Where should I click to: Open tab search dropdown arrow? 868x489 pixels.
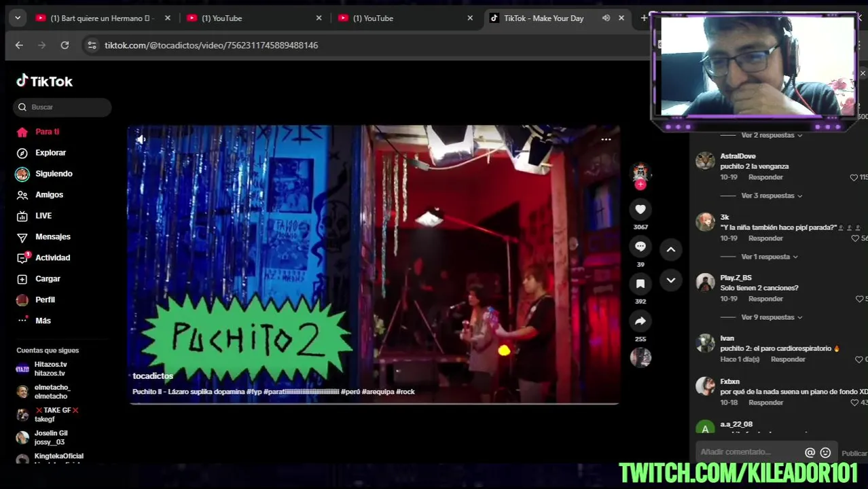pyautogui.click(x=18, y=18)
